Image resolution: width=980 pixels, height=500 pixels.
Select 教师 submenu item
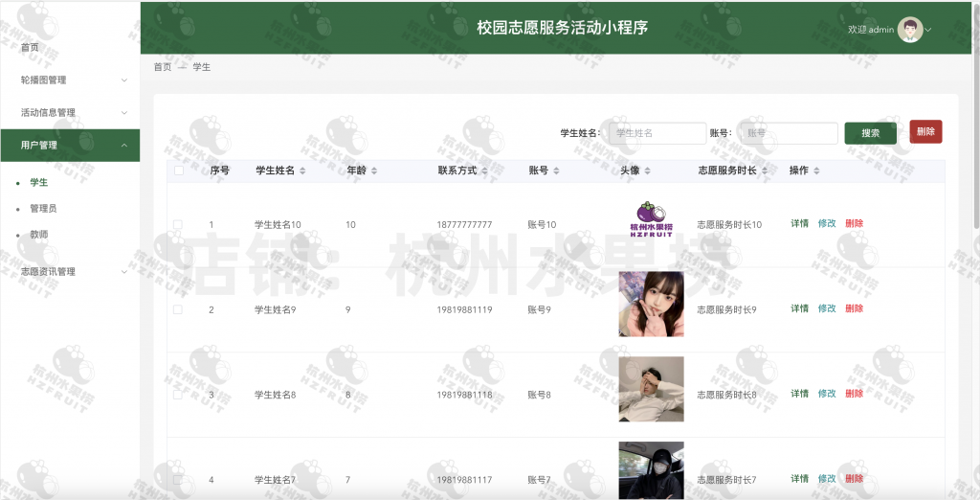click(38, 235)
